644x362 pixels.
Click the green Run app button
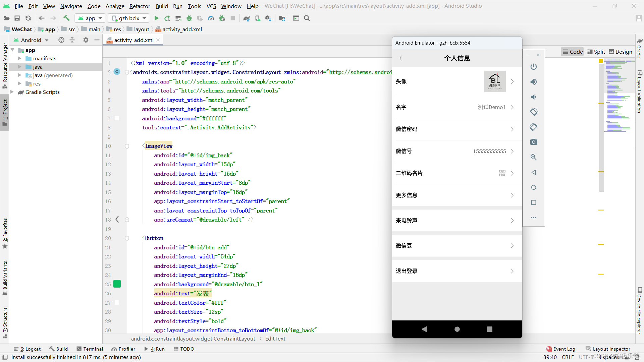(156, 18)
